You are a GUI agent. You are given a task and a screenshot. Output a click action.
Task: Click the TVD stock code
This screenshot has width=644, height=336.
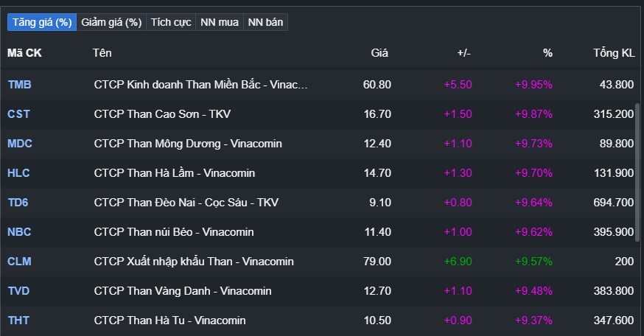[x=18, y=291]
